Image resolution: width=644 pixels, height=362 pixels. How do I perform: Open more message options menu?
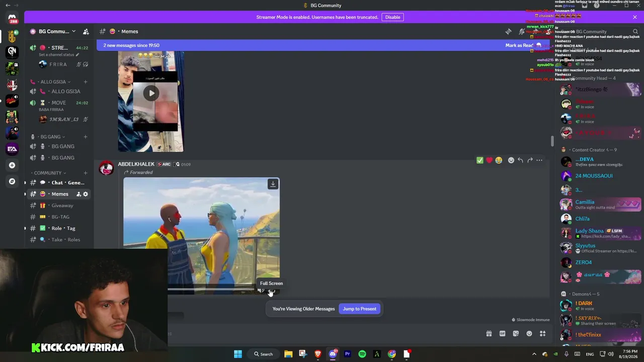[x=539, y=160]
